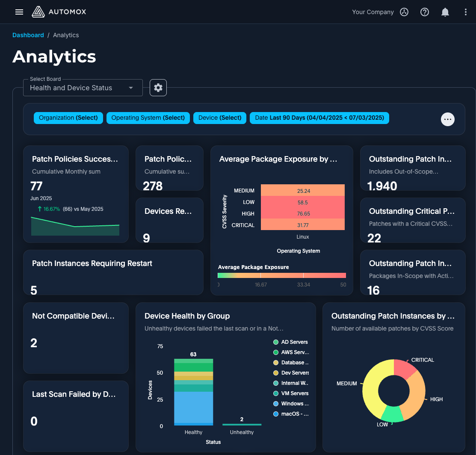The width and height of the screenshot is (476, 455).
Task: Click the filter bar ellipsis button
Action: tap(448, 119)
